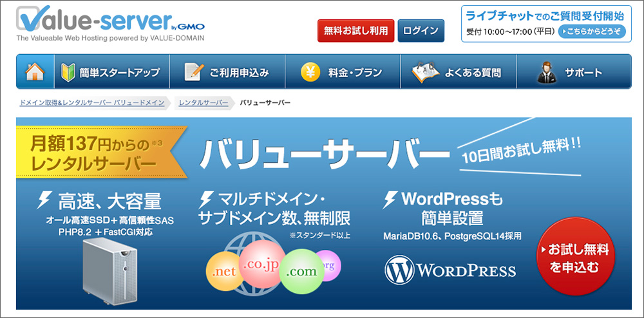This screenshot has height=318, width=644.
Task: Follow the ドメイン取得&レンタルサーバー バリュードメイン breadcrumb
Action: 92,102
